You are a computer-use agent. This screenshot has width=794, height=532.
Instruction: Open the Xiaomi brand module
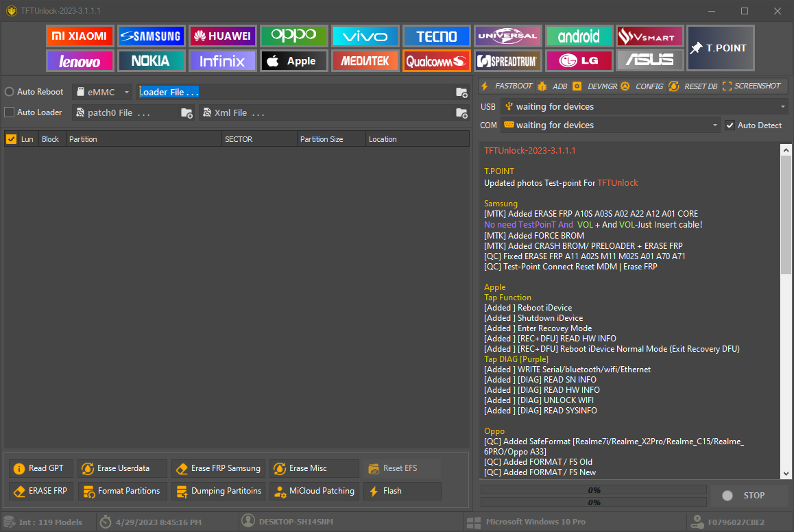[80, 36]
